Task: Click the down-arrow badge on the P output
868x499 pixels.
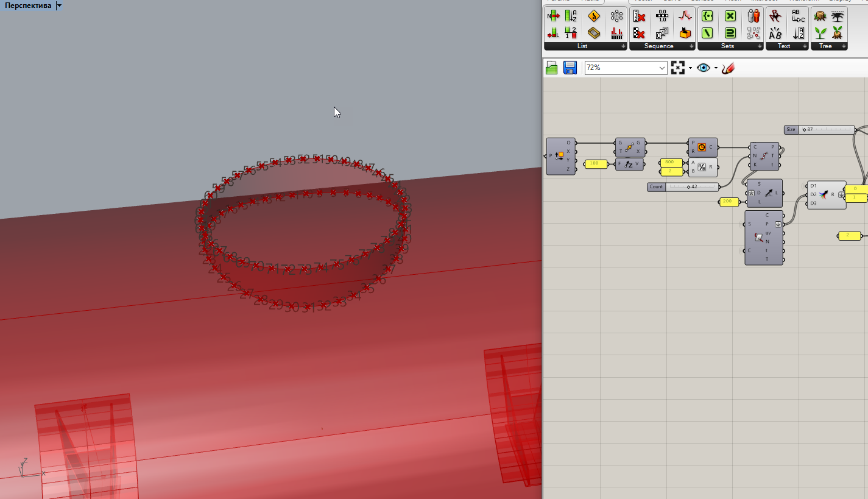Action: tap(778, 224)
